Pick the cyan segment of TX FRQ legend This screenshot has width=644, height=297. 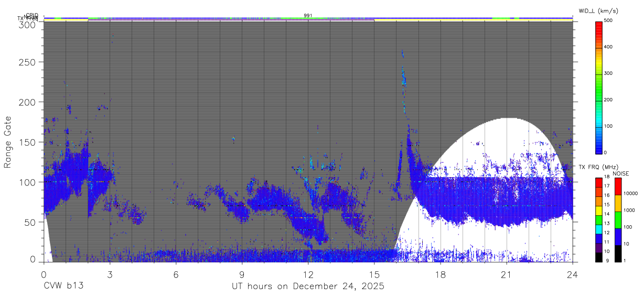[x=599, y=230]
